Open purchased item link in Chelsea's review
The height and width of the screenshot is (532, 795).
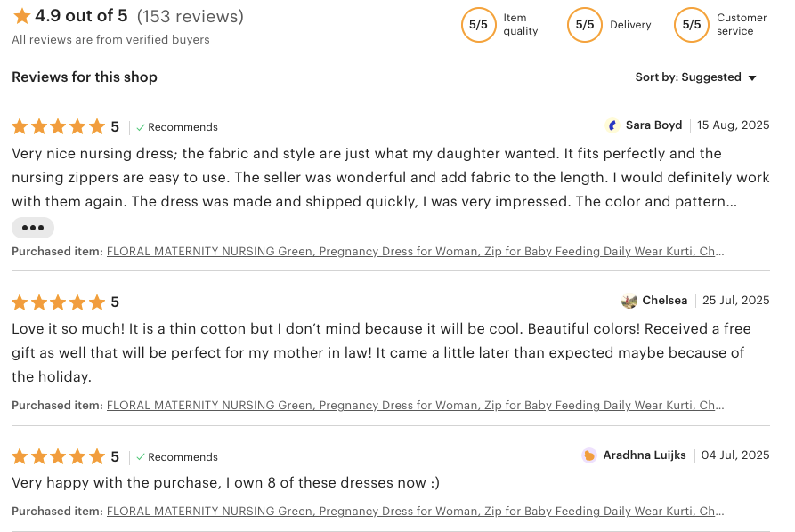click(x=415, y=406)
